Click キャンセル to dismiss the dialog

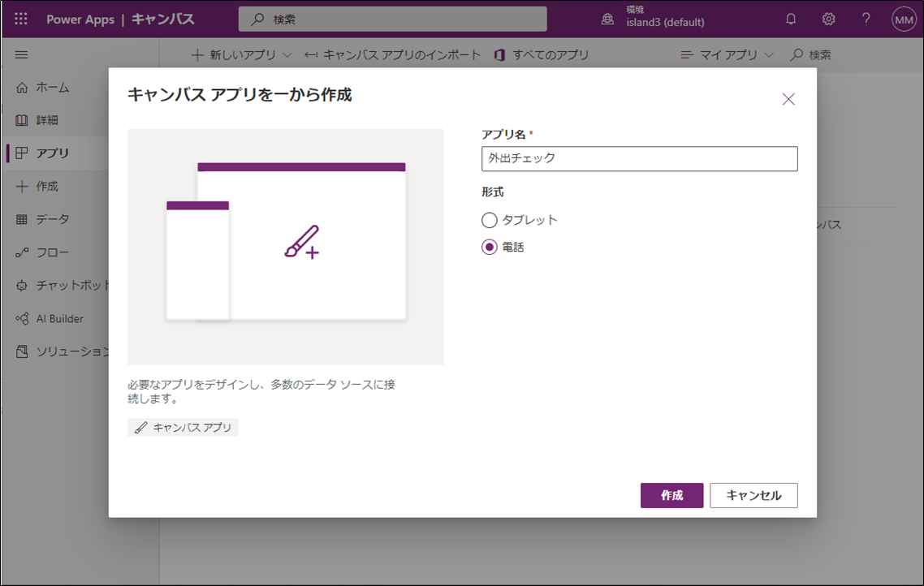coord(753,495)
